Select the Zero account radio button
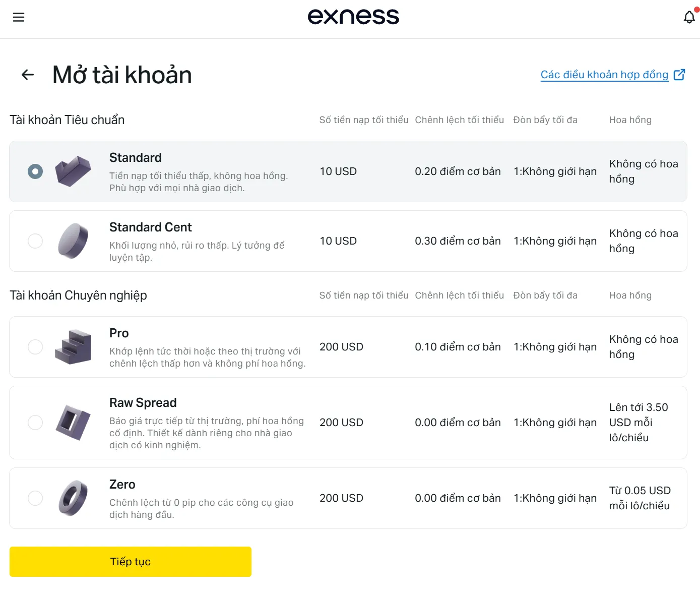 coord(35,498)
